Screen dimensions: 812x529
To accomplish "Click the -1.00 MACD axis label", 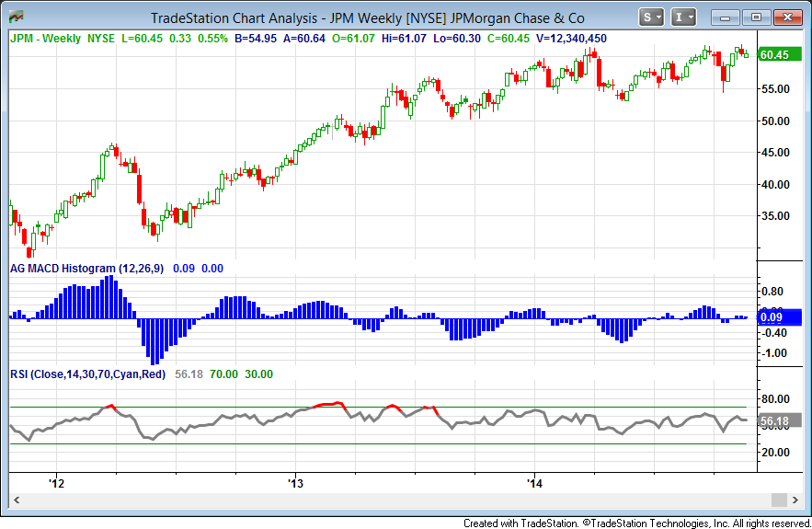I will (772, 353).
